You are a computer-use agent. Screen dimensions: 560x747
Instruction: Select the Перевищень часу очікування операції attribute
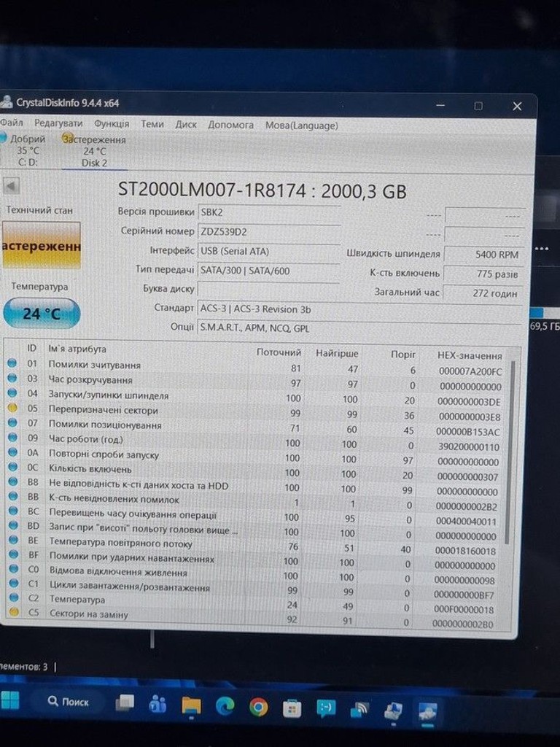click(x=133, y=514)
